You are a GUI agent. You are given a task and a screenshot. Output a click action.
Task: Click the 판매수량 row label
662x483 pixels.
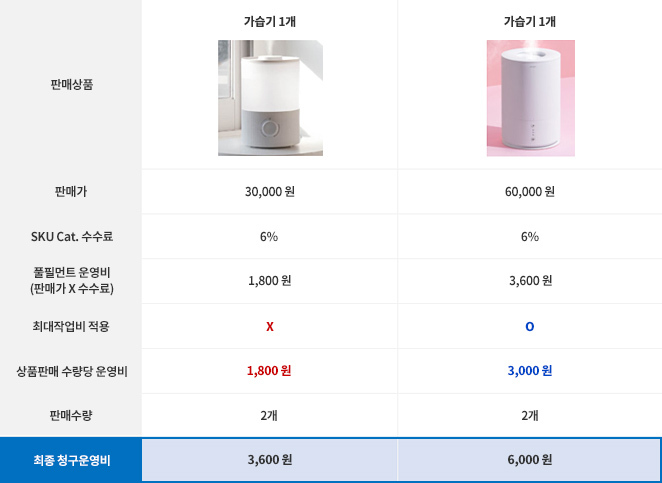[x=71, y=415]
